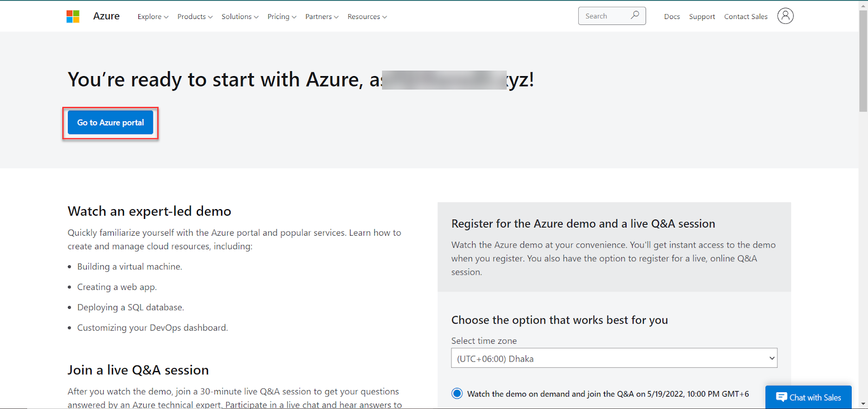The width and height of the screenshot is (868, 409).
Task: Click the 'You're ready to start with Azure' heading
Action: (301, 80)
